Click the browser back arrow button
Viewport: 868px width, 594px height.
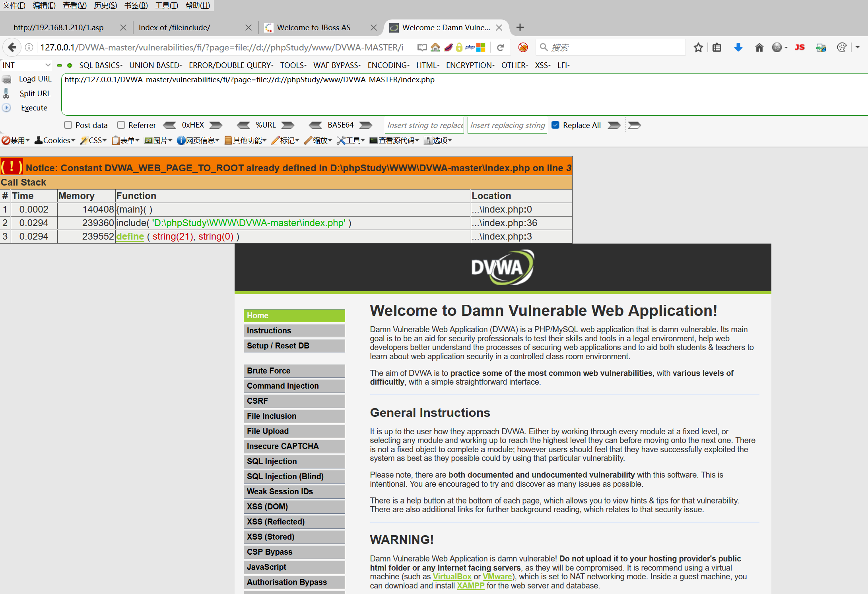(x=12, y=47)
